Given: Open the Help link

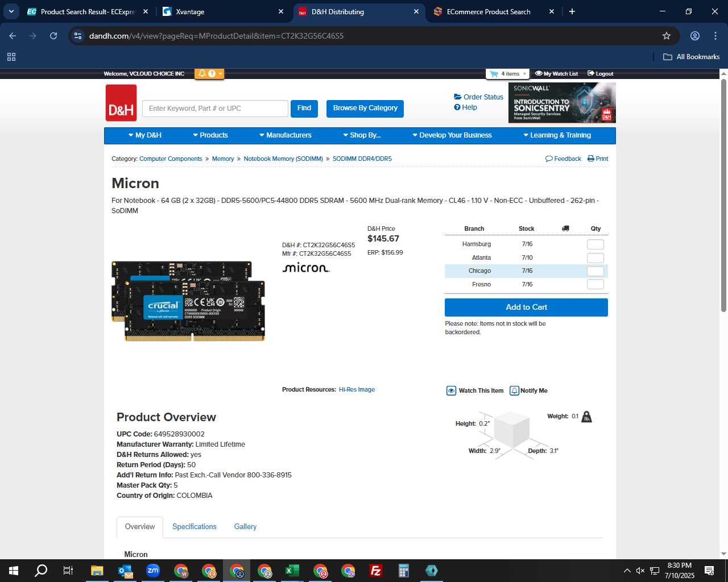Looking at the screenshot, I should click(x=466, y=107).
